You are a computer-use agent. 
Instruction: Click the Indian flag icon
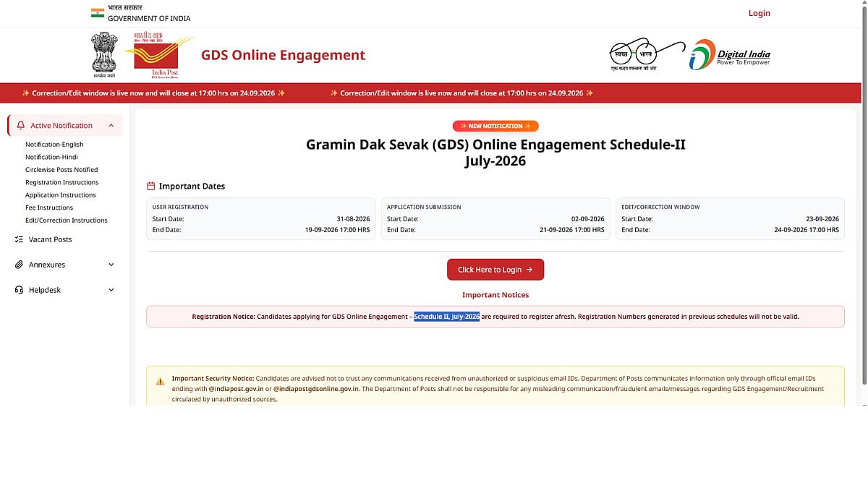[x=97, y=12]
